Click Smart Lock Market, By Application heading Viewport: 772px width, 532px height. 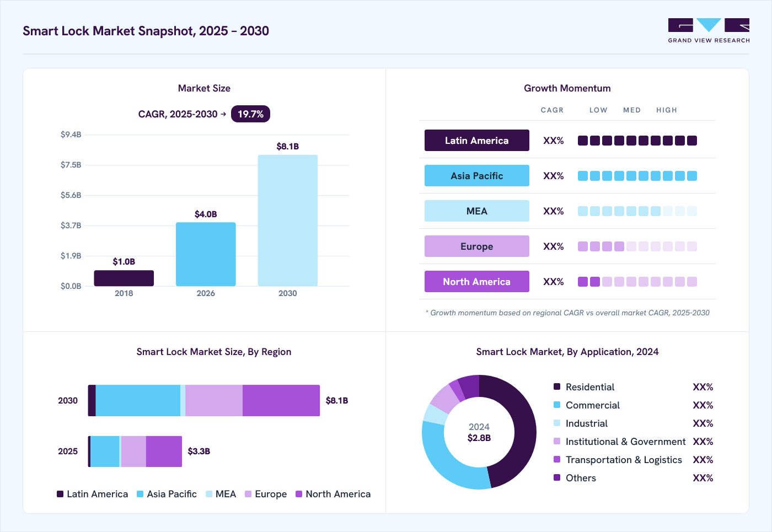pos(567,352)
